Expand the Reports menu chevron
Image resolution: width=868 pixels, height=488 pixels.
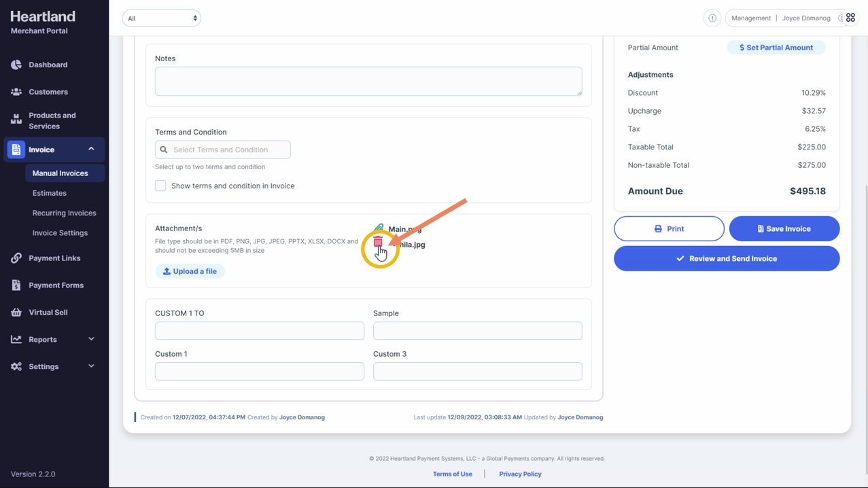click(91, 339)
